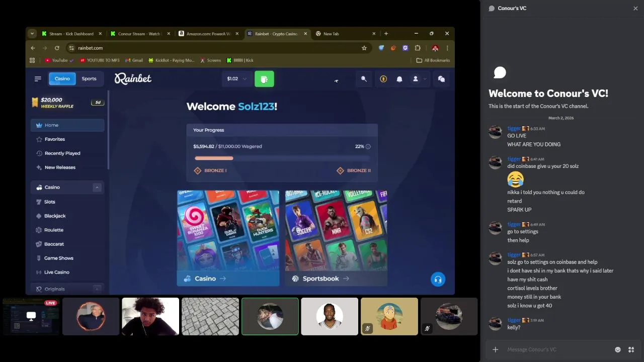Click the plus attachment icon in message box
The image size is (644, 362).
pos(496,349)
